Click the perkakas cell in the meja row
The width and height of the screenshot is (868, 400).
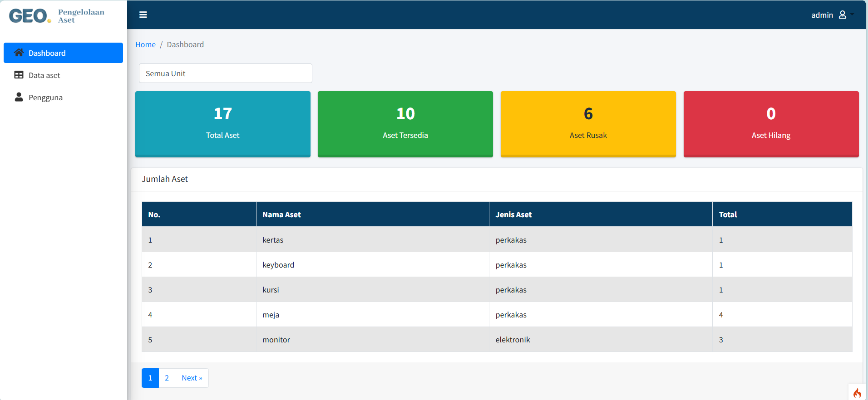click(601, 315)
